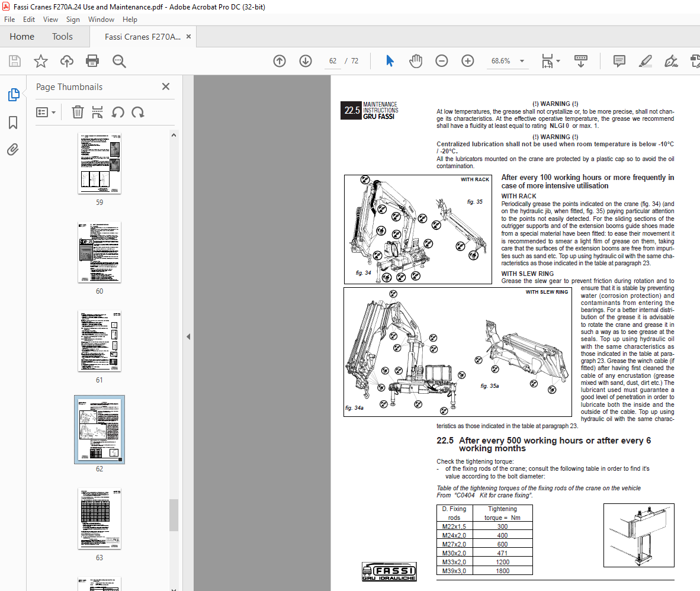Click the 'WITH RACK' heading text
Screen dimensions: 700x591
point(518,196)
